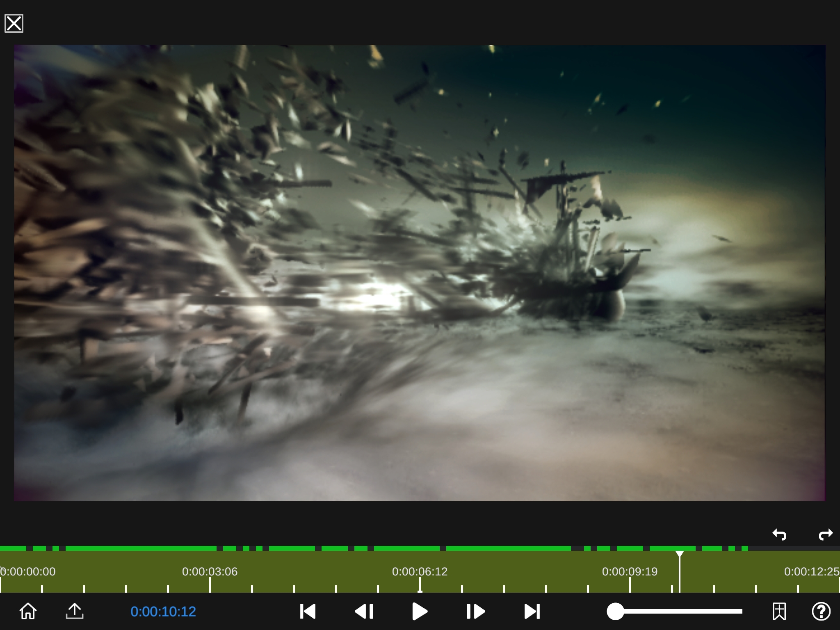Viewport: 840px width, 630px height.
Task: Play the video
Action: point(420,611)
